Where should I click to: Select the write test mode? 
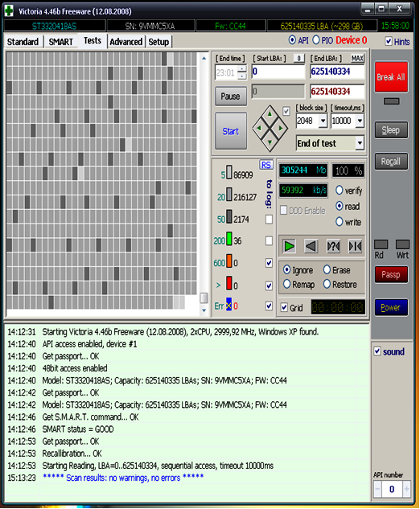pyautogui.click(x=339, y=222)
